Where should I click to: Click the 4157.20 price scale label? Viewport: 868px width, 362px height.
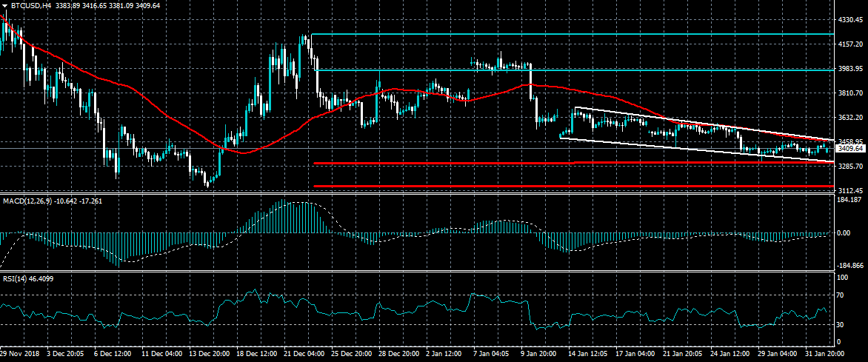pos(851,44)
